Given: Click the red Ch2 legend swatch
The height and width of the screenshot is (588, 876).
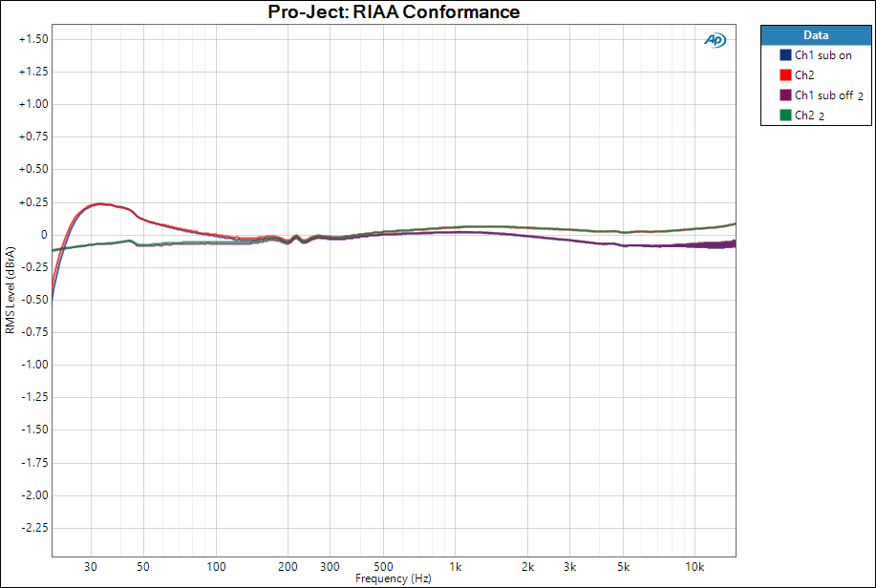Looking at the screenshot, I should 785,74.
